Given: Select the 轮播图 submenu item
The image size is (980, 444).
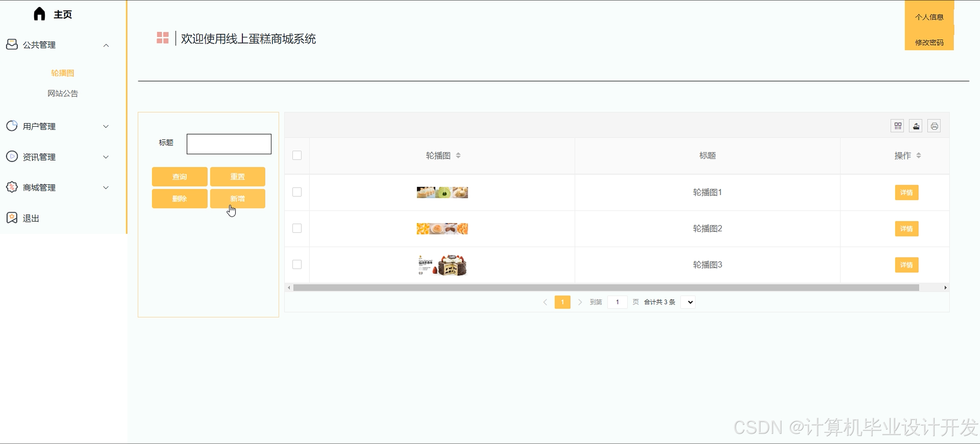Looking at the screenshot, I should pos(63,73).
